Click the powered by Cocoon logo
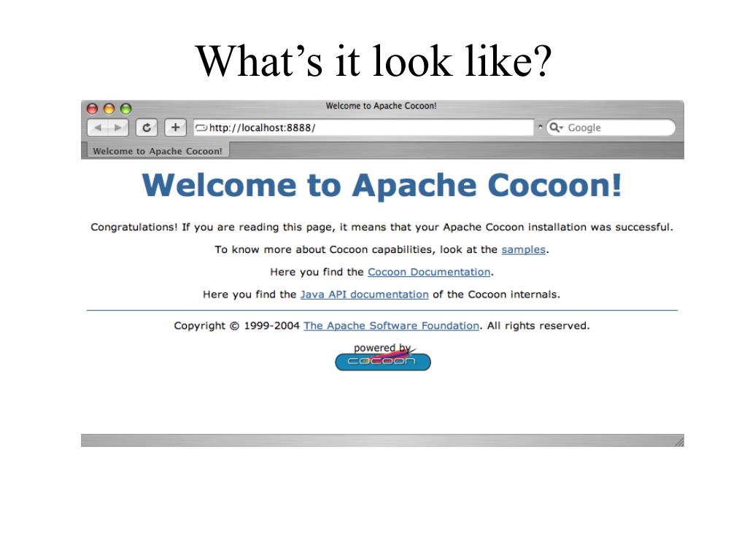The image size is (747, 560). click(x=383, y=357)
